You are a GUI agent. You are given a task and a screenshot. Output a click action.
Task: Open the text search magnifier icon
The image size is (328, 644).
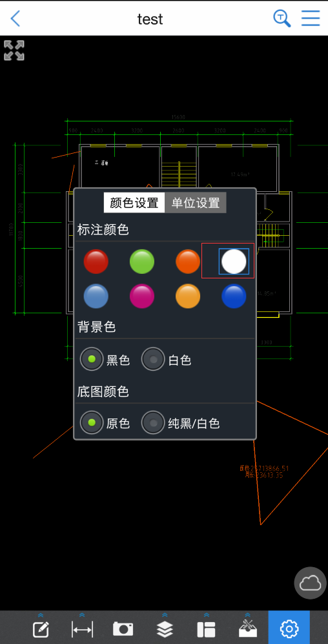[x=282, y=19]
